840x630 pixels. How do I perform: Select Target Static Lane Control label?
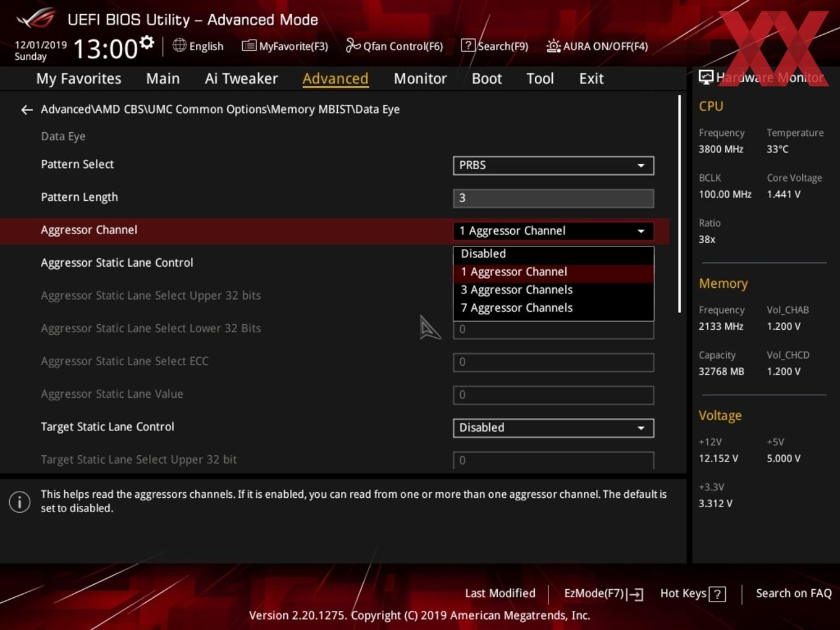[x=107, y=427]
